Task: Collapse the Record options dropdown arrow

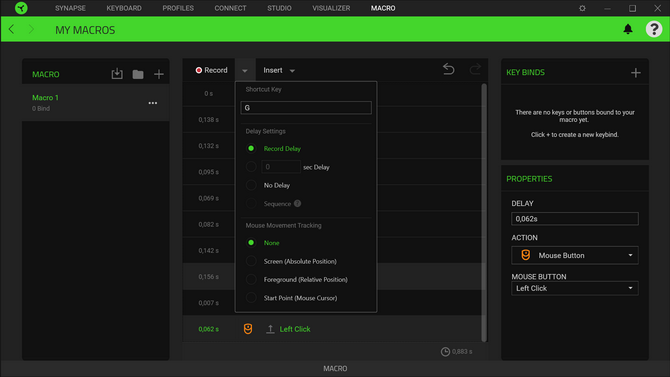Action: 245,70
